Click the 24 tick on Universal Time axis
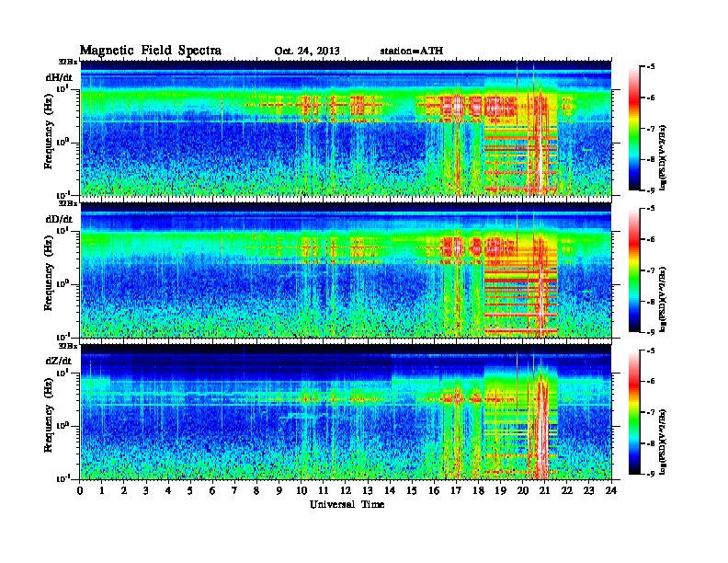Image resolution: width=728 pixels, height=563 pixels. [611, 490]
